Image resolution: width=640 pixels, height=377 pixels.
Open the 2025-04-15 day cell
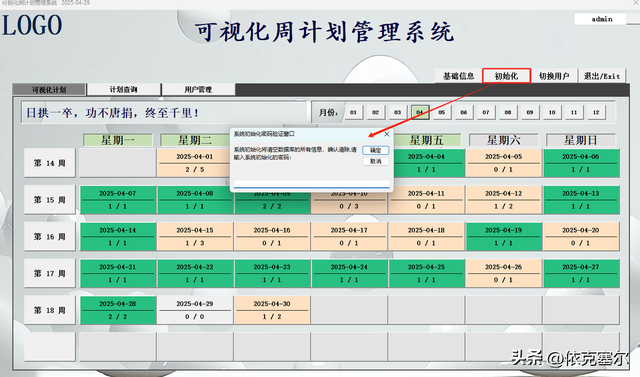tap(195, 236)
